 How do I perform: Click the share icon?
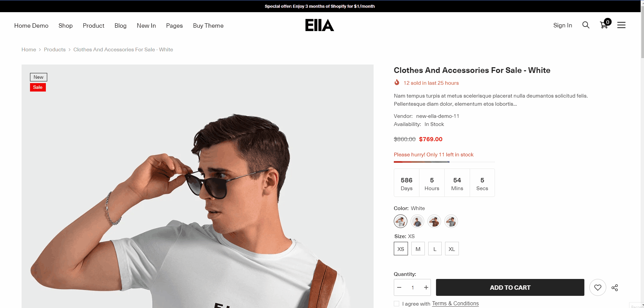pos(615,287)
